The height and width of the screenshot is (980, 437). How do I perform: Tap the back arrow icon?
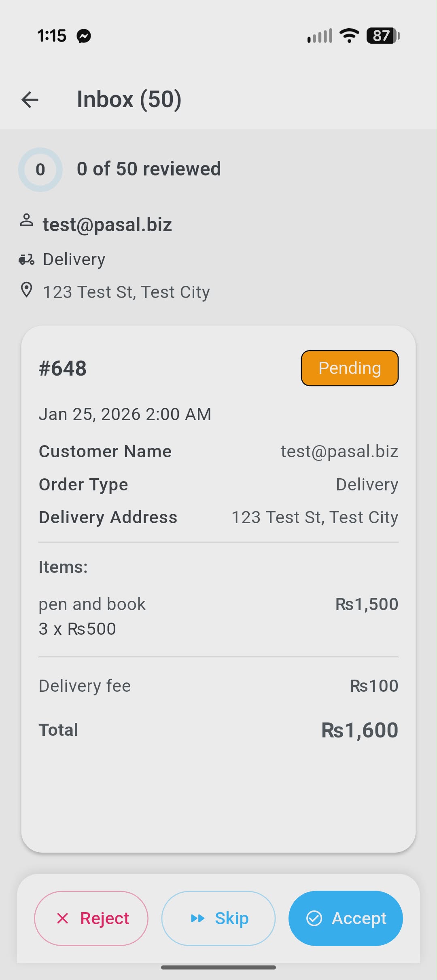coord(30,99)
